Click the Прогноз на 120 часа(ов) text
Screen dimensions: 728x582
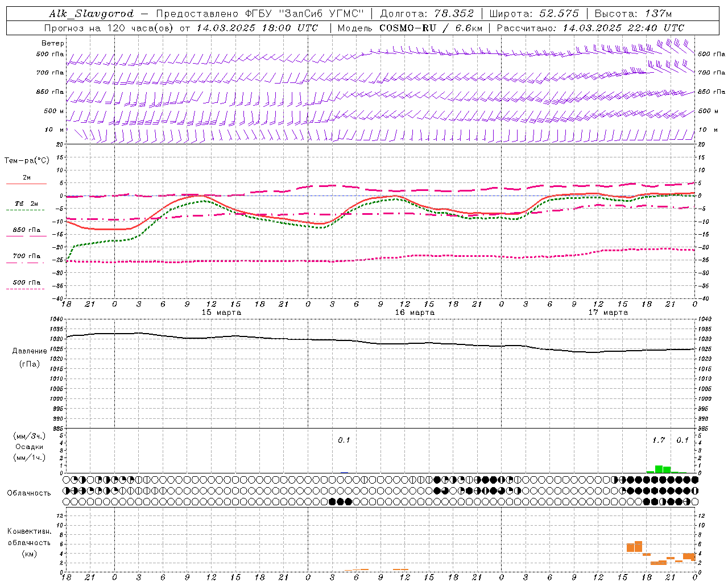click(110, 28)
